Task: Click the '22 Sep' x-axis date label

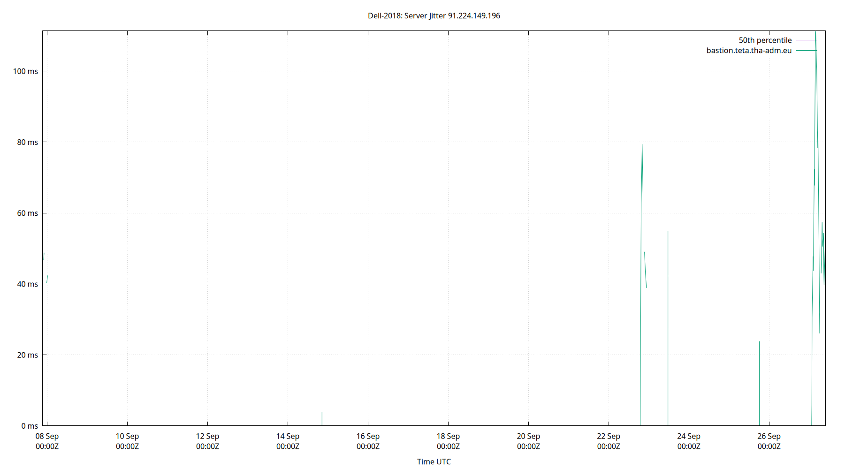Action: [609, 436]
